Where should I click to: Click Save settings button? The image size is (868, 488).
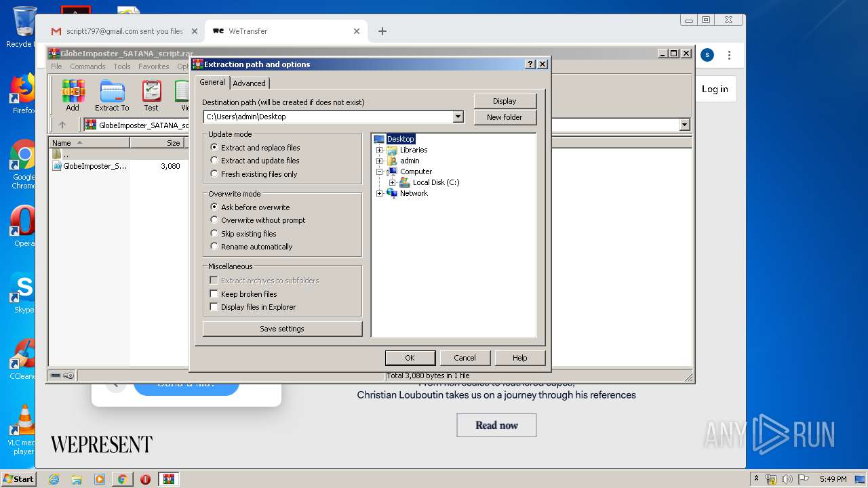click(282, 329)
